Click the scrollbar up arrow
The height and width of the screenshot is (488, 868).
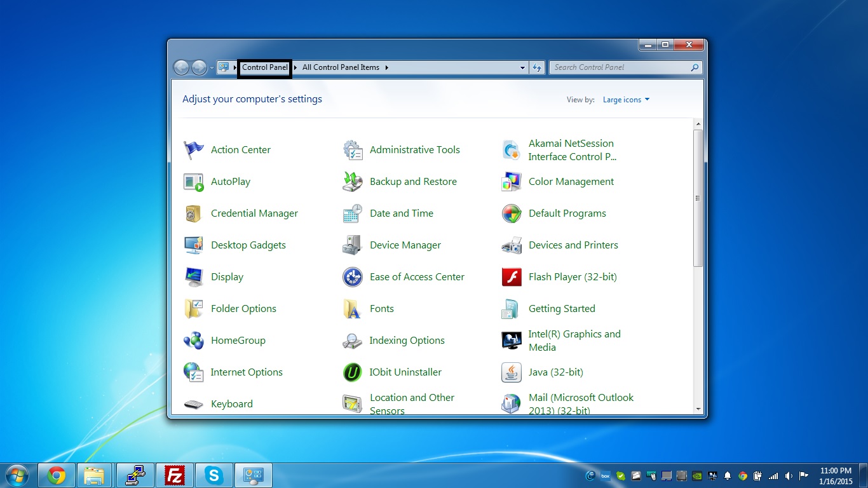(698, 124)
